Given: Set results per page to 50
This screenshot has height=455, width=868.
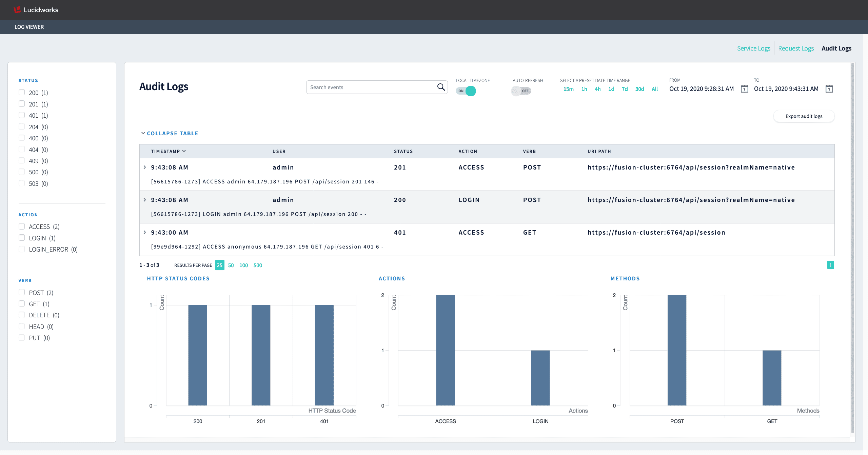Looking at the screenshot, I should pyautogui.click(x=231, y=265).
